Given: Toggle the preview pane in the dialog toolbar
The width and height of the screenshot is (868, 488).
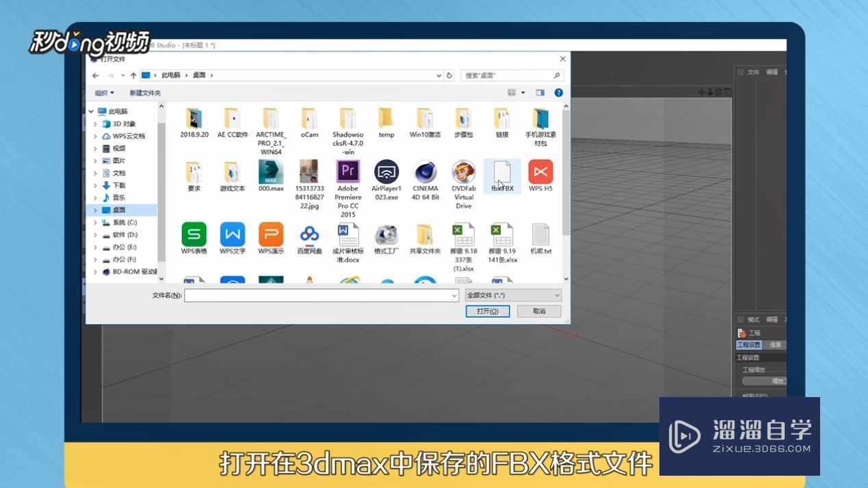Looking at the screenshot, I should 539,92.
